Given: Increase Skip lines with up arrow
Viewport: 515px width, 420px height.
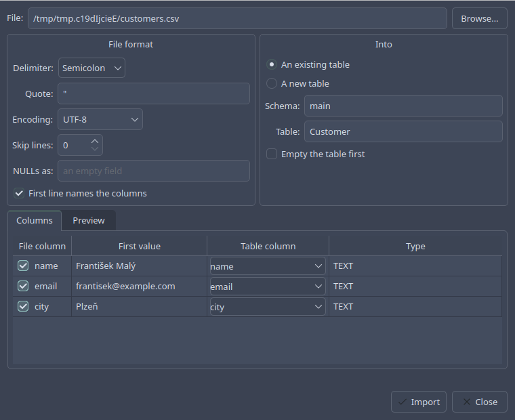Looking at the screenshot, I should [95, 141].
